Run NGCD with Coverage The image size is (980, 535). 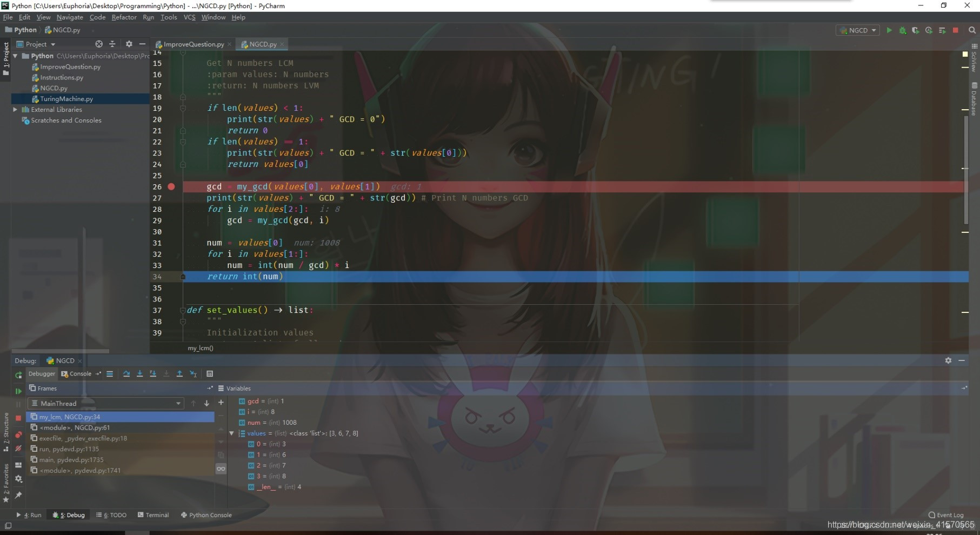click(915, 30)
